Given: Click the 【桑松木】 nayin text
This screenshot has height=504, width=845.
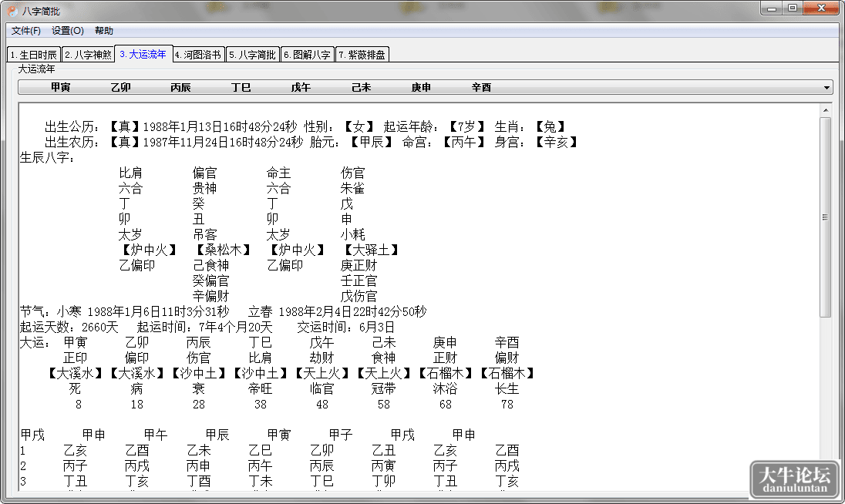Looking at the screenshot, I should click(x=223, y=250).
